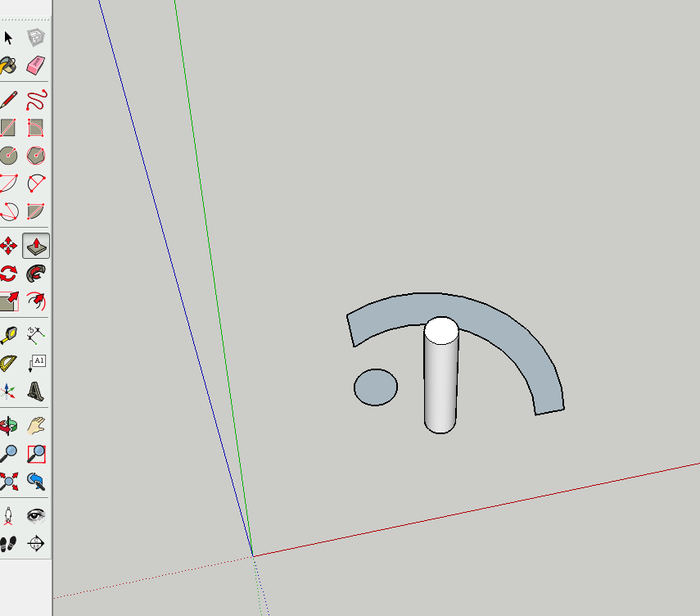Select the Rotate tool
Screen dimensions: 700x616
pos(8,274)
